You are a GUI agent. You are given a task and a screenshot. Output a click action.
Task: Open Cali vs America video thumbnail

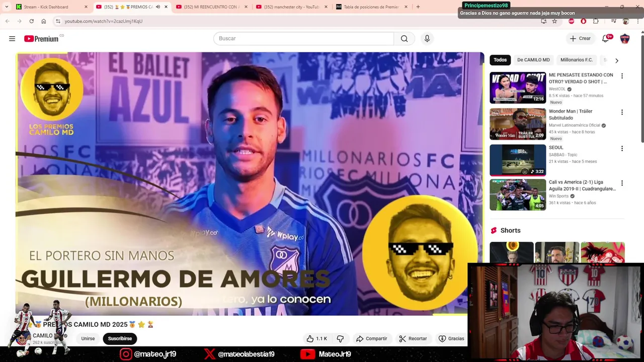click(x=518, y=195)
